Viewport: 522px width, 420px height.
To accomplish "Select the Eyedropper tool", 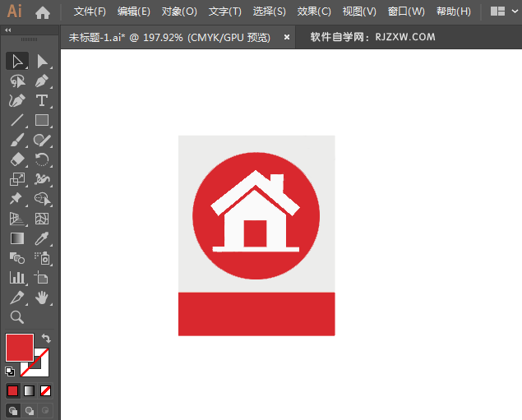I will [42, 238].
